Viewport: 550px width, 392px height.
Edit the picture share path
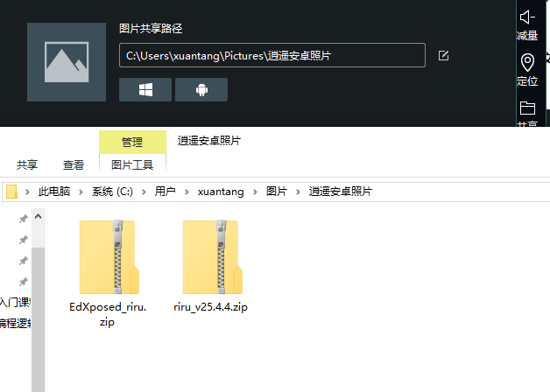(443, 55)
